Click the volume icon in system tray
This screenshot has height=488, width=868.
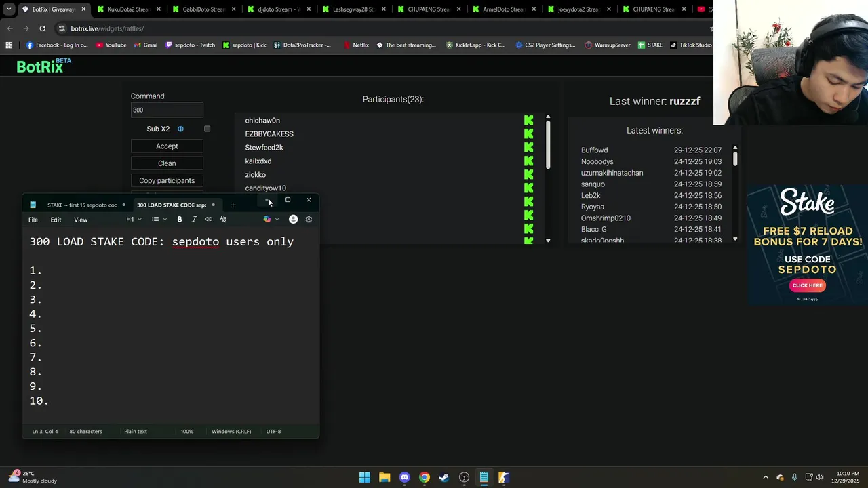[820, 477]
